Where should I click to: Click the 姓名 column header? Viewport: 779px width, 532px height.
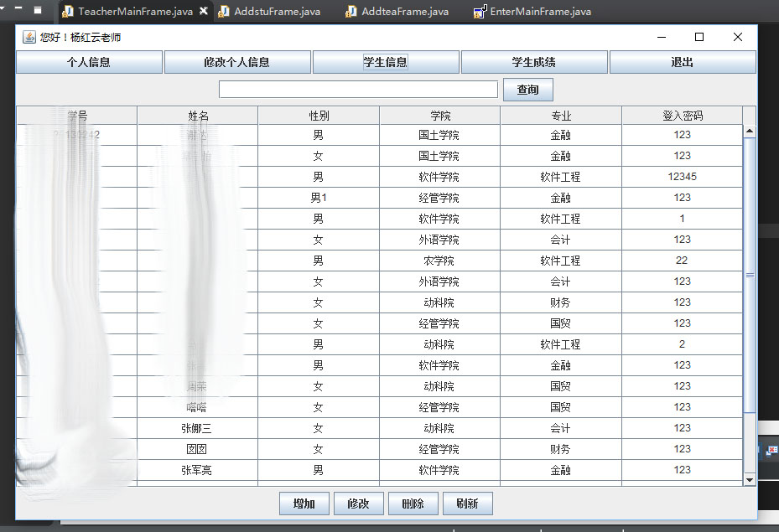[198, 116]
